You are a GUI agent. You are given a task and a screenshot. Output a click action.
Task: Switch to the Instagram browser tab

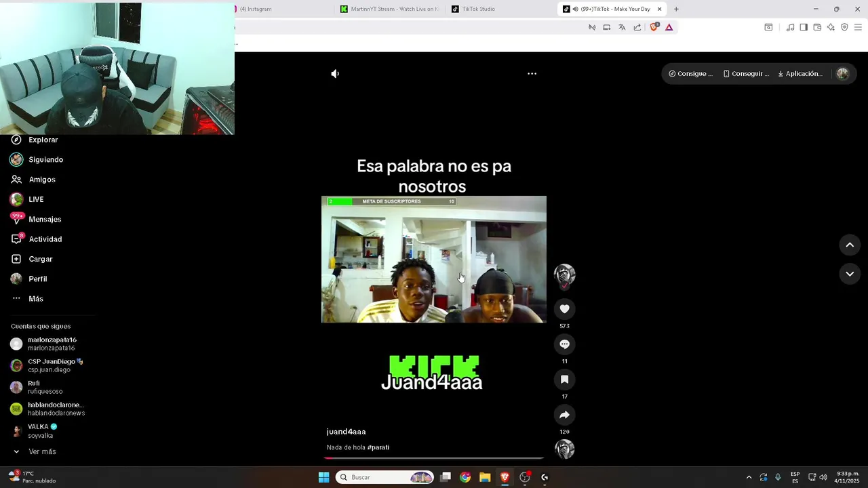pos(281,9)
